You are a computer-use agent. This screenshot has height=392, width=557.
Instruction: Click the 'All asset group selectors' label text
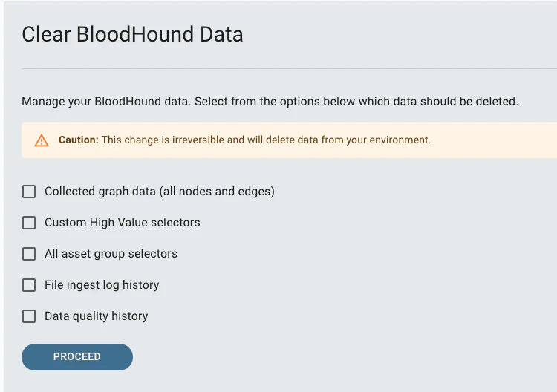pos(111,254)
